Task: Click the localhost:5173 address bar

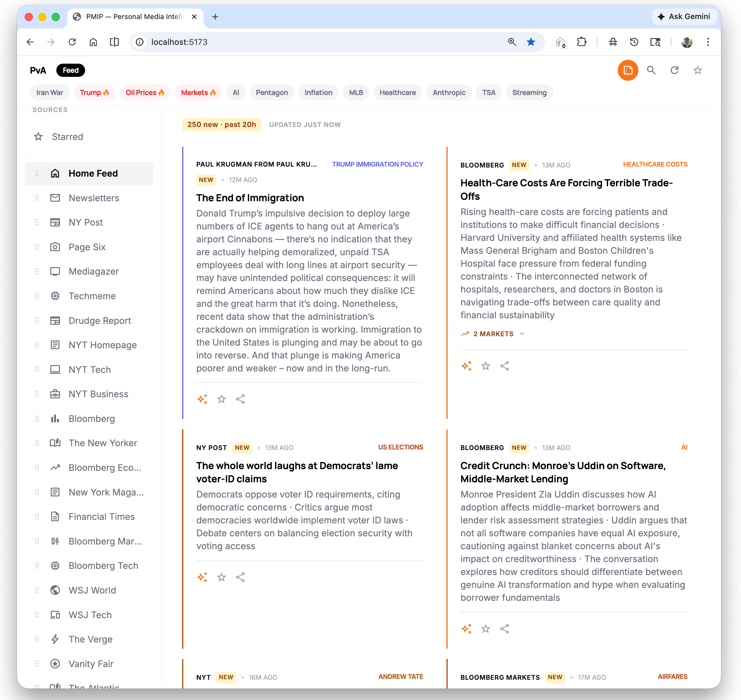Action: tap(179, 42)
